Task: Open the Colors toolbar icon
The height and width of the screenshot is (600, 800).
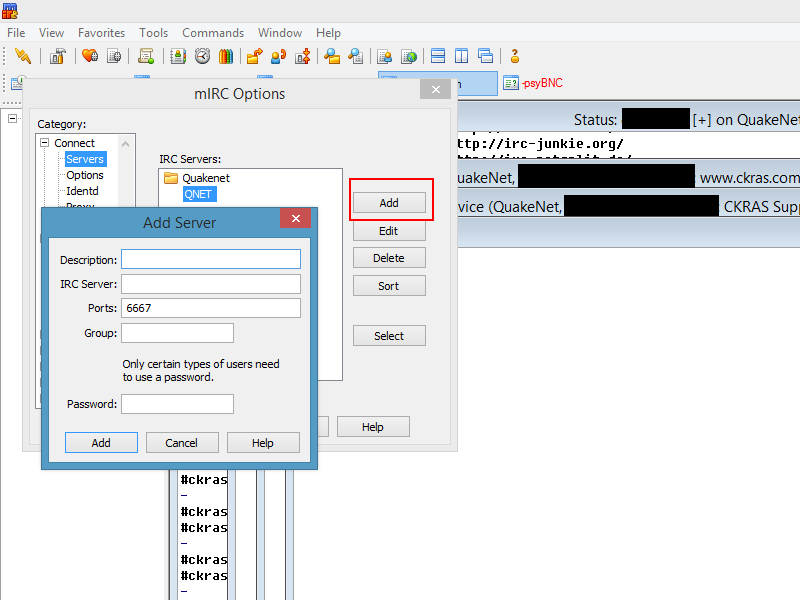Action: coord(226,56)
